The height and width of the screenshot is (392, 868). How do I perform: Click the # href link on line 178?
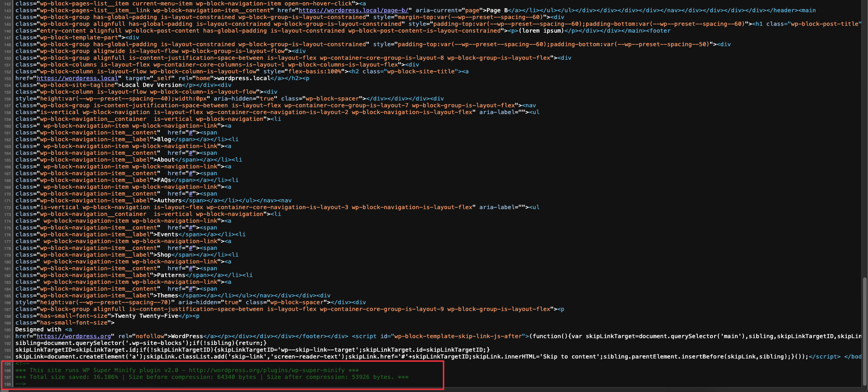coord(191,248)
